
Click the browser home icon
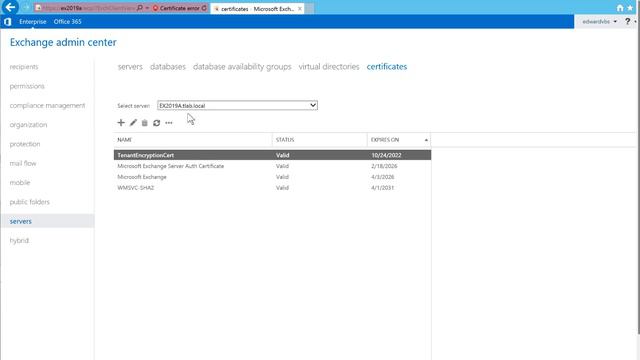pos(620,8)
